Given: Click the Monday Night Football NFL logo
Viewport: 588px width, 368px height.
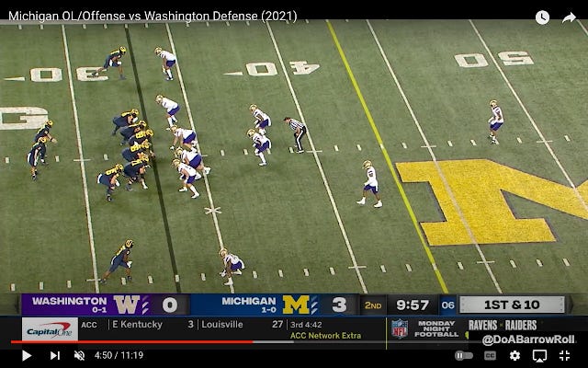Looking at the screenshot, I should tap(400, 328).
